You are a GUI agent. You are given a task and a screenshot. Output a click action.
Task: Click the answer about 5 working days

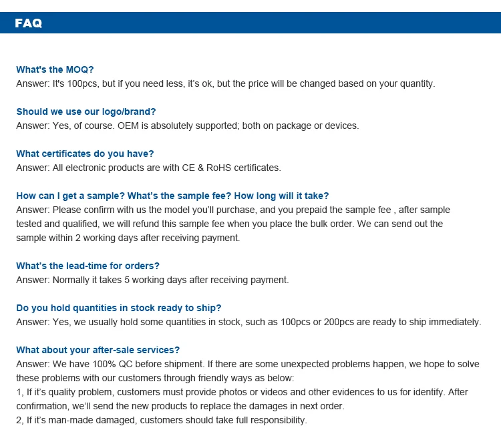point(152,280)
